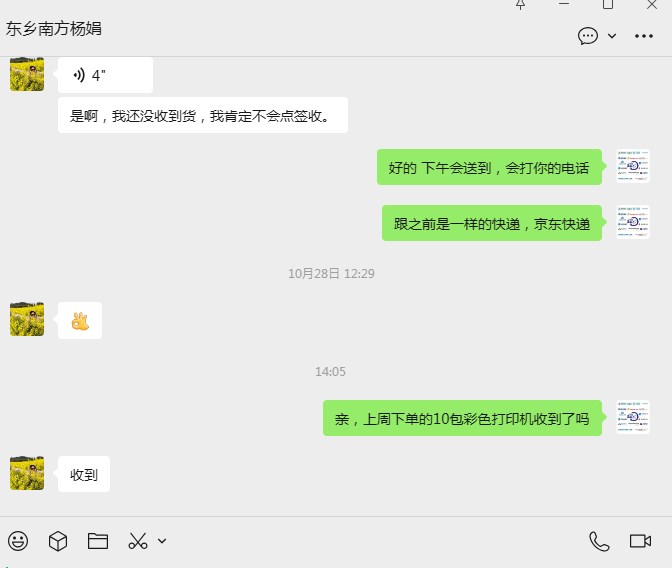Image resolution: width=672 pixels, height=568 pixels.
Task: Select the scissors screenshot tool
Action: click(138, 541)
